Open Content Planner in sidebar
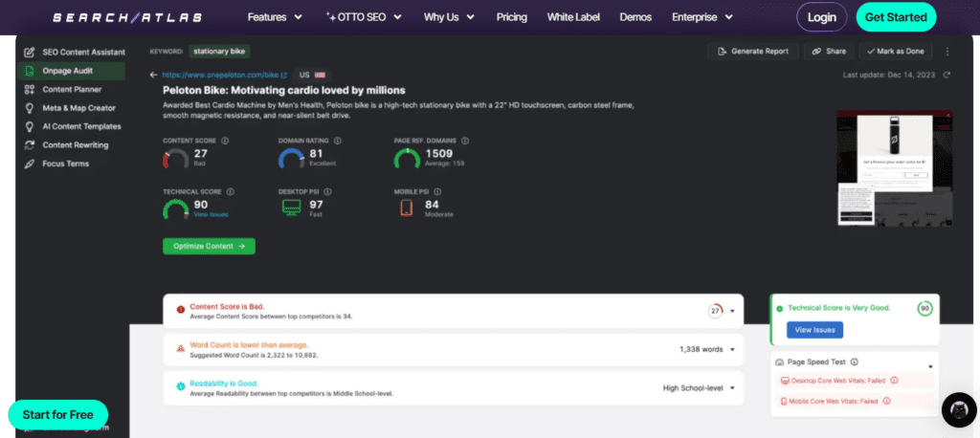The height and width of the screenshot is (438, 980). (71, 89)
